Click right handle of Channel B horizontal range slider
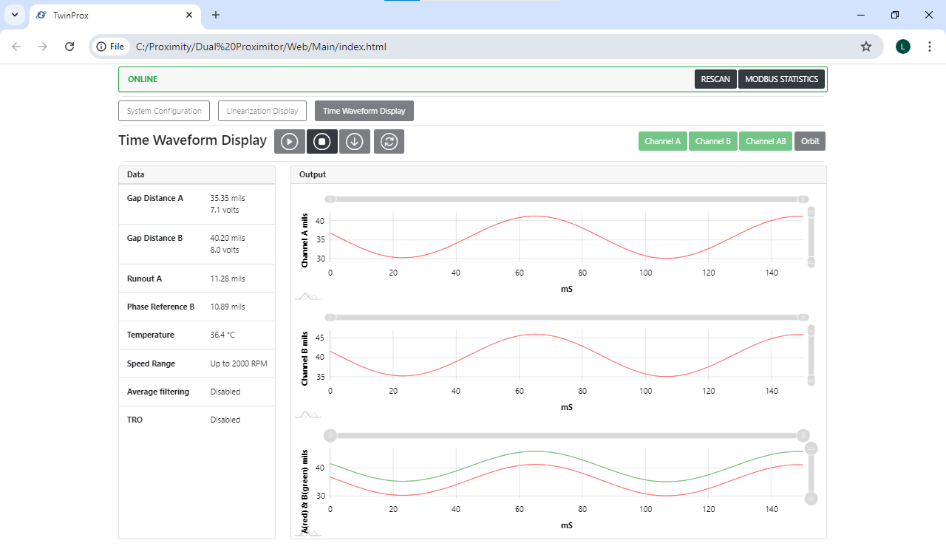This screenshot has width=946, height=560. [x=803, y=317]
